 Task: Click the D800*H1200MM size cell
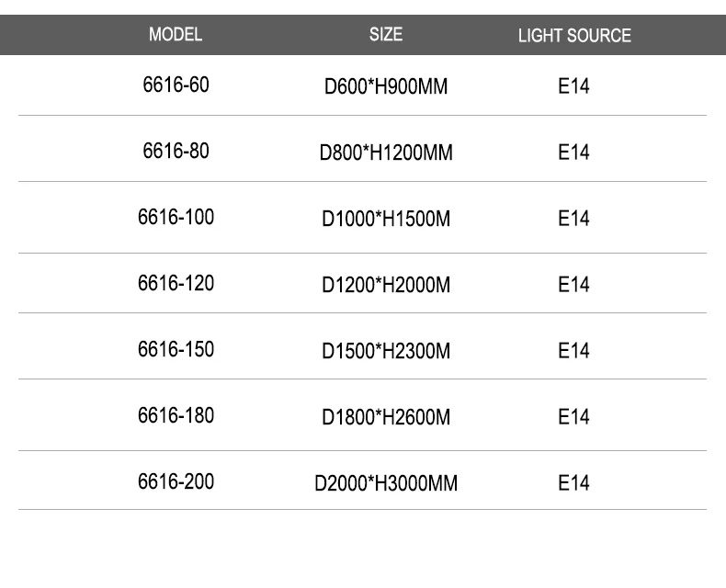point(386,153)
